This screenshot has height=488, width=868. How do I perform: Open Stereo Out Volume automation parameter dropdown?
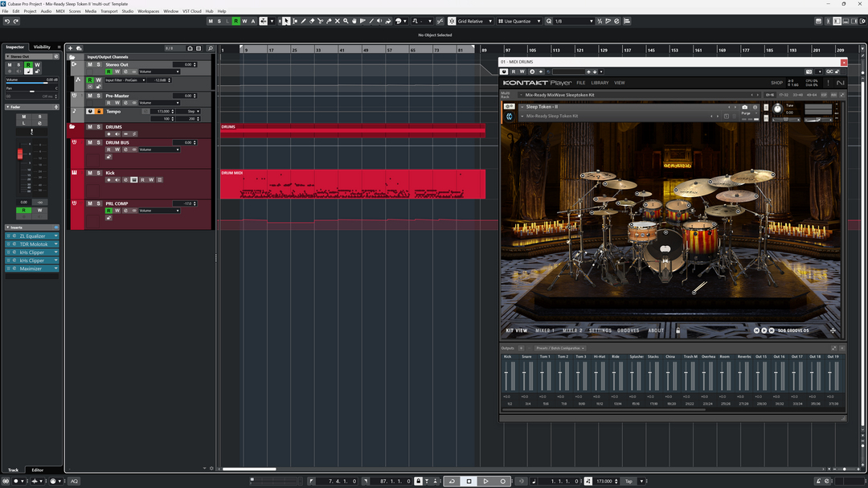pos(159,72)
